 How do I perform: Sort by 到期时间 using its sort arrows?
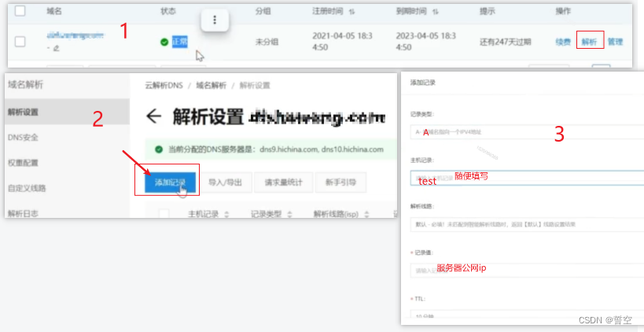(436, 12)
